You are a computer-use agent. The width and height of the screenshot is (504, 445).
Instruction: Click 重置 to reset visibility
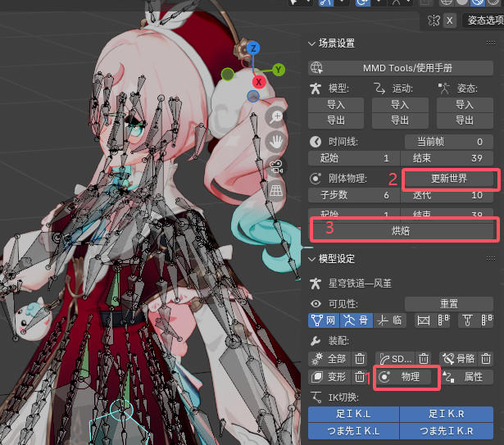(x=449, y=303)
